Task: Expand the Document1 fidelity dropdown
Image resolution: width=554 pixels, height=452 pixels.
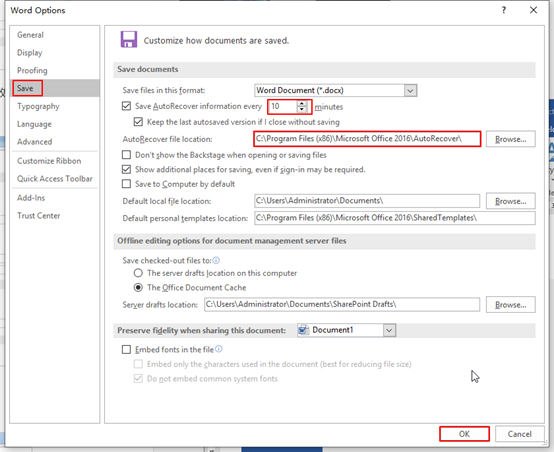Action: [389, 330]
